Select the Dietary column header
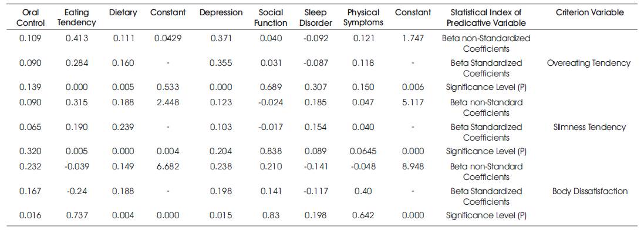Viewport: 644px width, 230px height. (x=122, y=13)
